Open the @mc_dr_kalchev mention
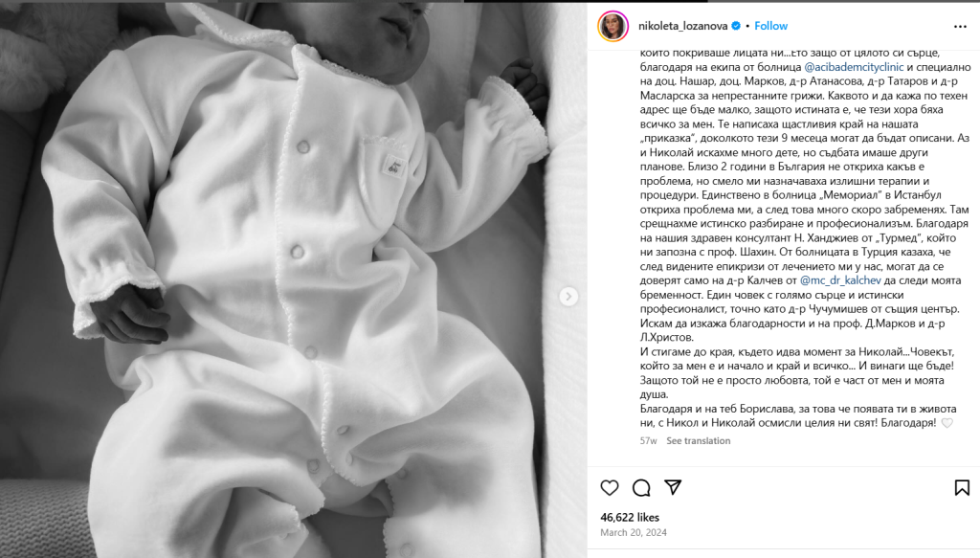Viewport: 980px width, 558px height. [840, 280]
